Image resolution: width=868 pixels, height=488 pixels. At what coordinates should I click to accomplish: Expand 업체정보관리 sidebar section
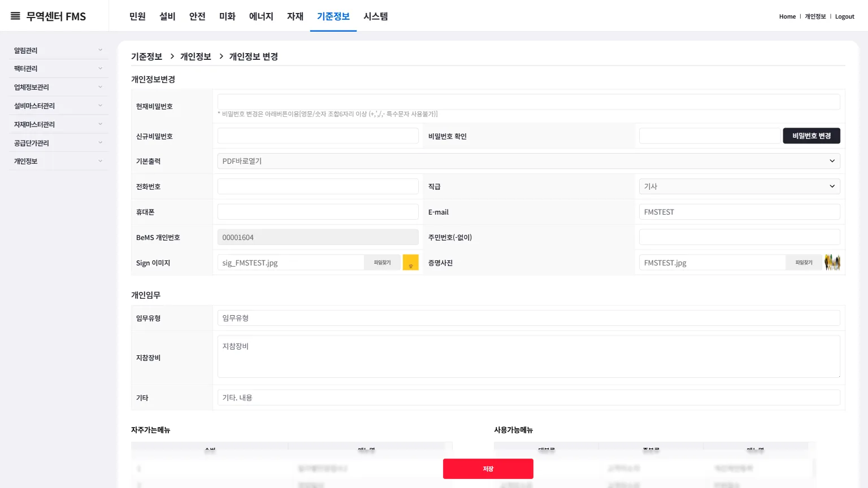point(58,87)
